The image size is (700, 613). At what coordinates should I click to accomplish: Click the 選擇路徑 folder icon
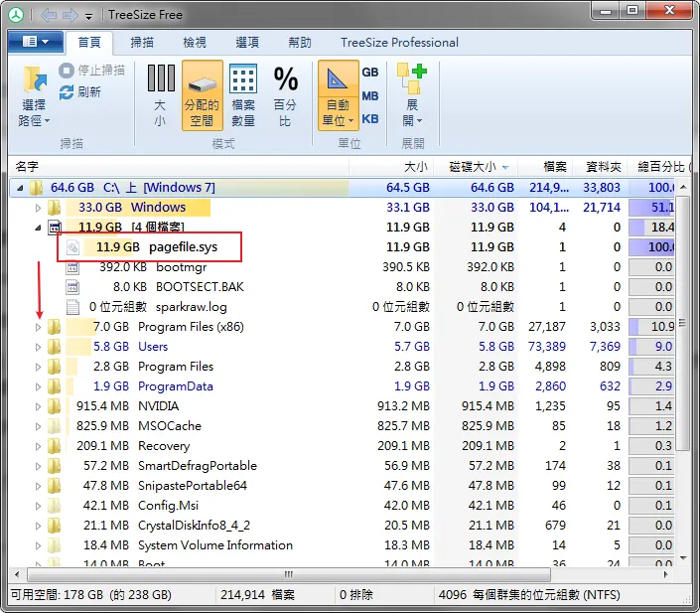coord(35,80)
